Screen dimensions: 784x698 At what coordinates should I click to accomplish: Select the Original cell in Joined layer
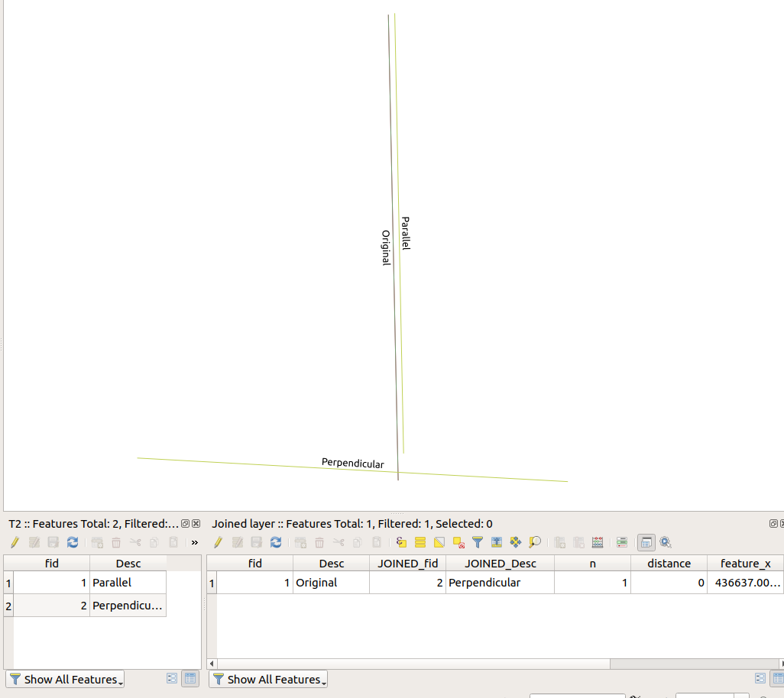coord(331,583)
